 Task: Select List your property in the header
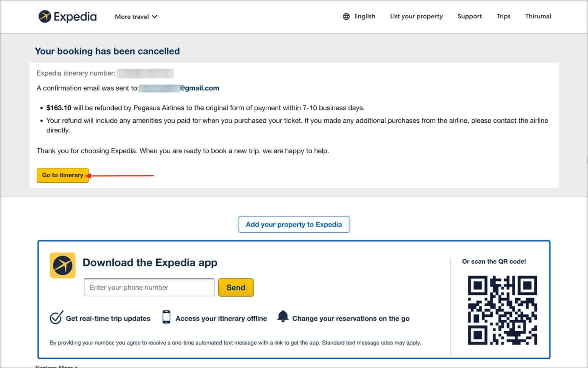click(416, 16)
